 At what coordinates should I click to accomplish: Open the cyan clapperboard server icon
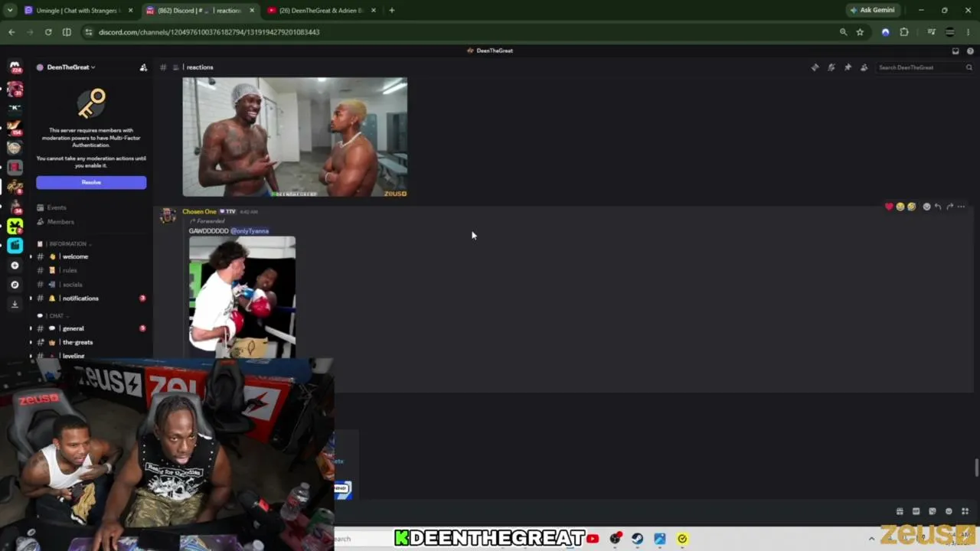(15, 245)
